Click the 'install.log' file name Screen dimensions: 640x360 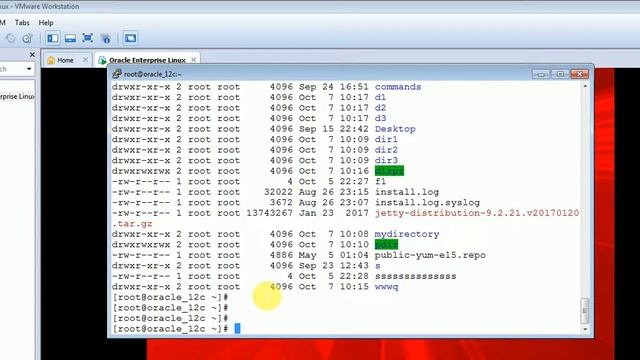407,192
